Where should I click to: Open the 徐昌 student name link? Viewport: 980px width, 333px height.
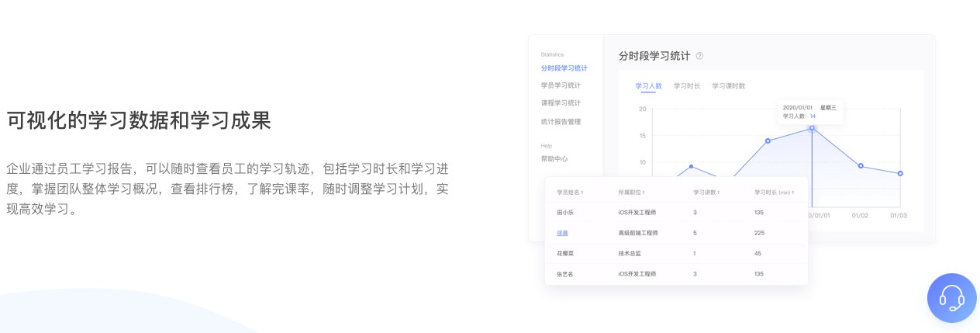562,233
